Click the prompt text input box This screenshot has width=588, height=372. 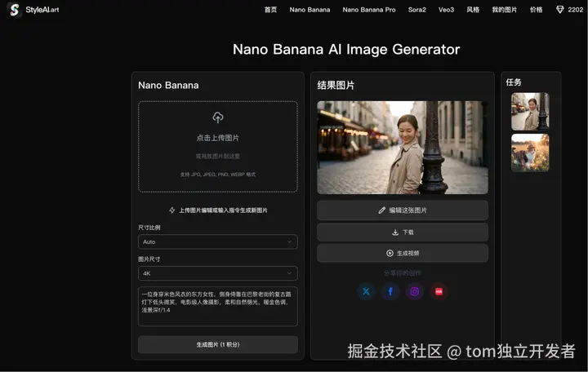coord(218,306)
